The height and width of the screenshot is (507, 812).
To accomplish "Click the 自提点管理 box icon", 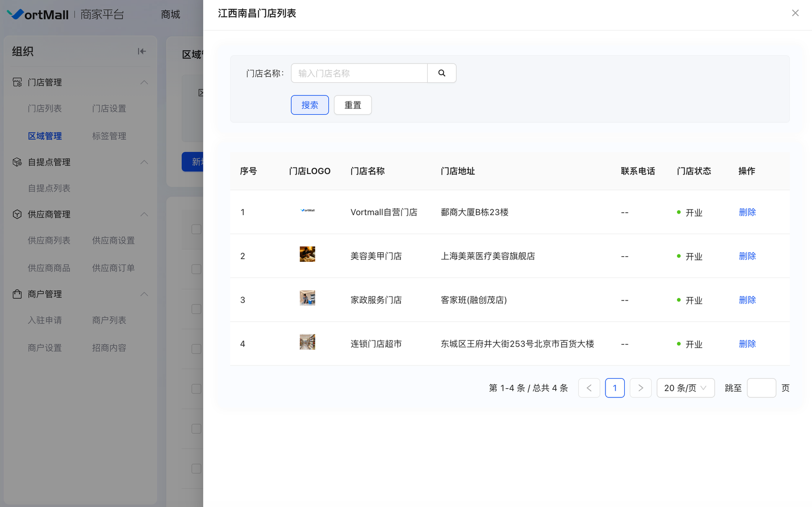I will coord(17,162).
